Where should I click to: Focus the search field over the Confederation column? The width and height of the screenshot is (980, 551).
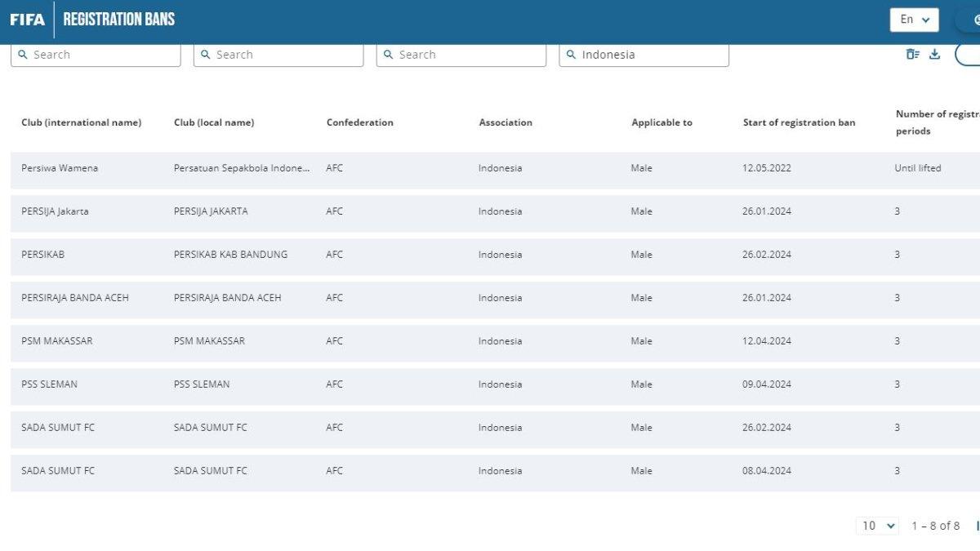pos(461,55)
